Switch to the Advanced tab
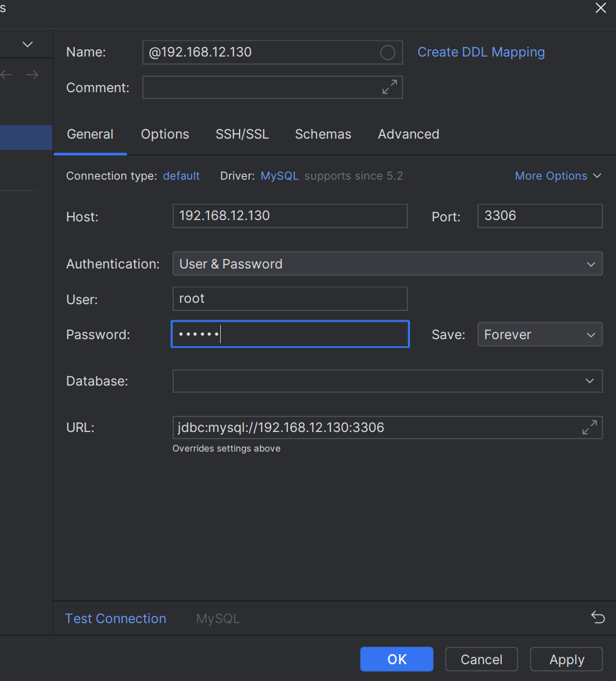Screen dimensions: 616x681 point(409,134)
